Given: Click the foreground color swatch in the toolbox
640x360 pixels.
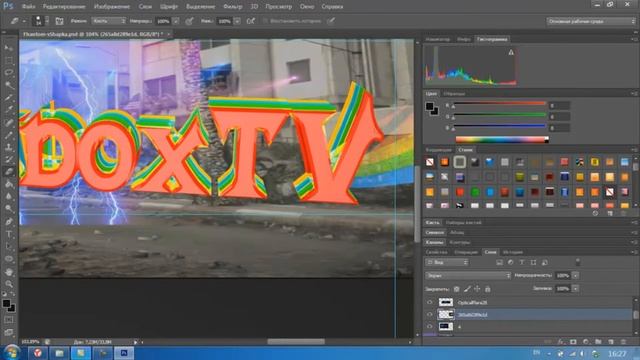Looking at the screenshot, I should tap(6, 303).
